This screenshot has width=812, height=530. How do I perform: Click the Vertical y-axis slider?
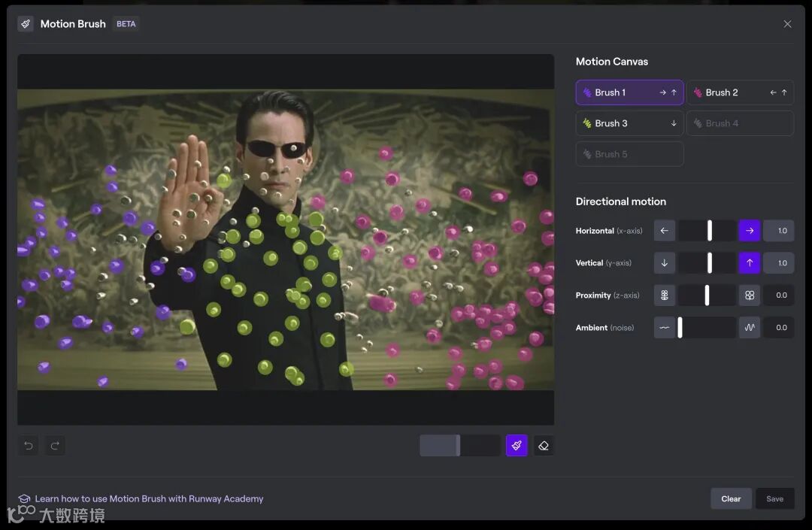[707, 263]
